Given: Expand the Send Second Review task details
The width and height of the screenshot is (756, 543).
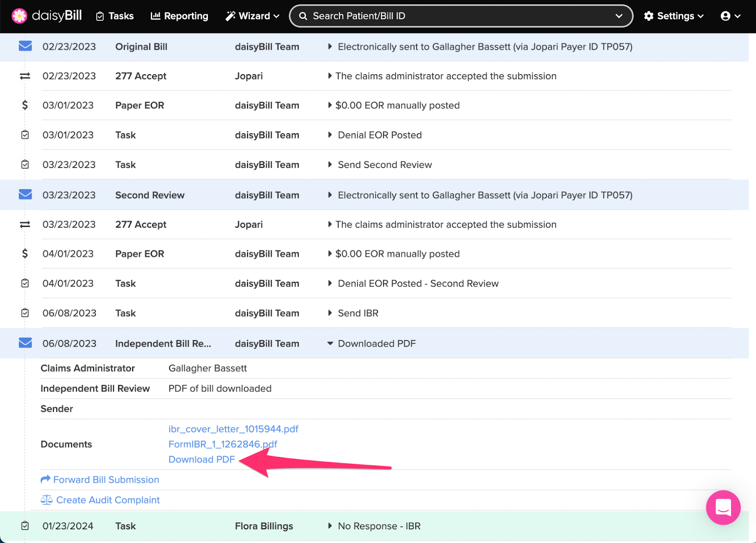Looking at the screenshot, I should [330, 164].
